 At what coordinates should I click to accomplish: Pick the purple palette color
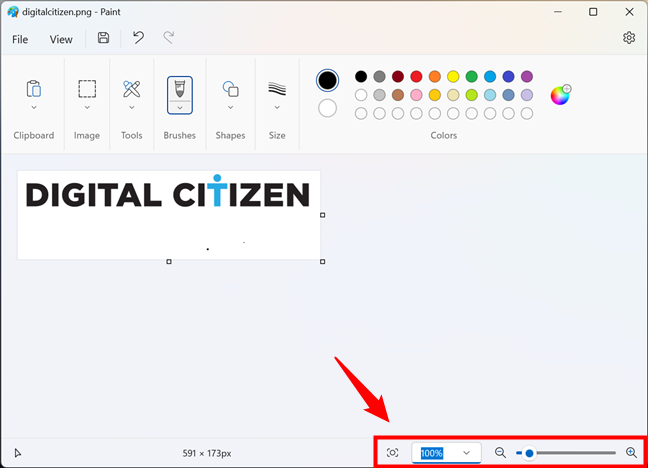527,76
